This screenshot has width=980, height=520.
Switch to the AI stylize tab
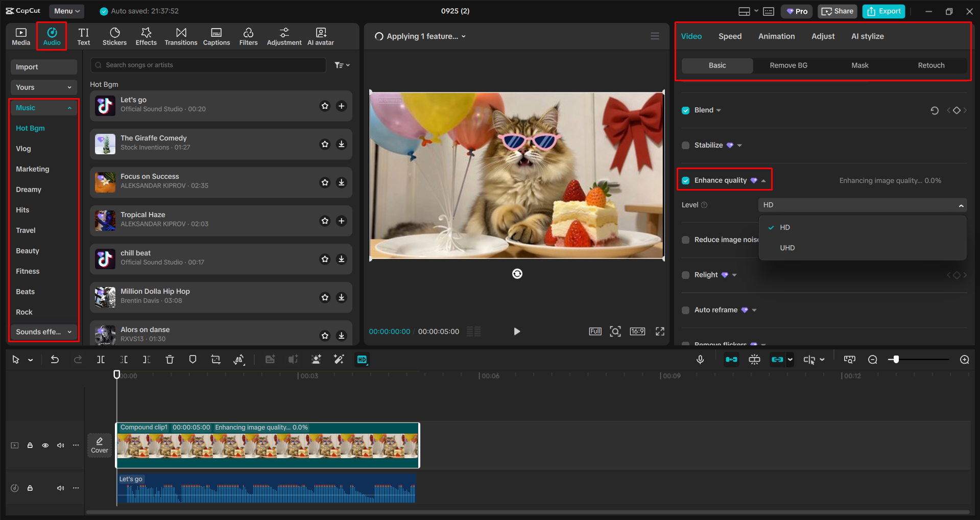click(867, 36)
